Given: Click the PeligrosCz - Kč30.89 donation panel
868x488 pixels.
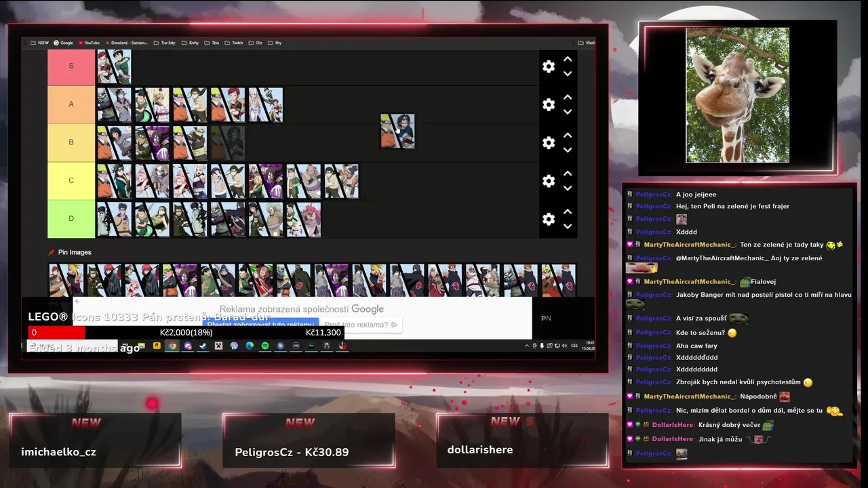Looking at the screenshot, I should [x=309, y=440].
